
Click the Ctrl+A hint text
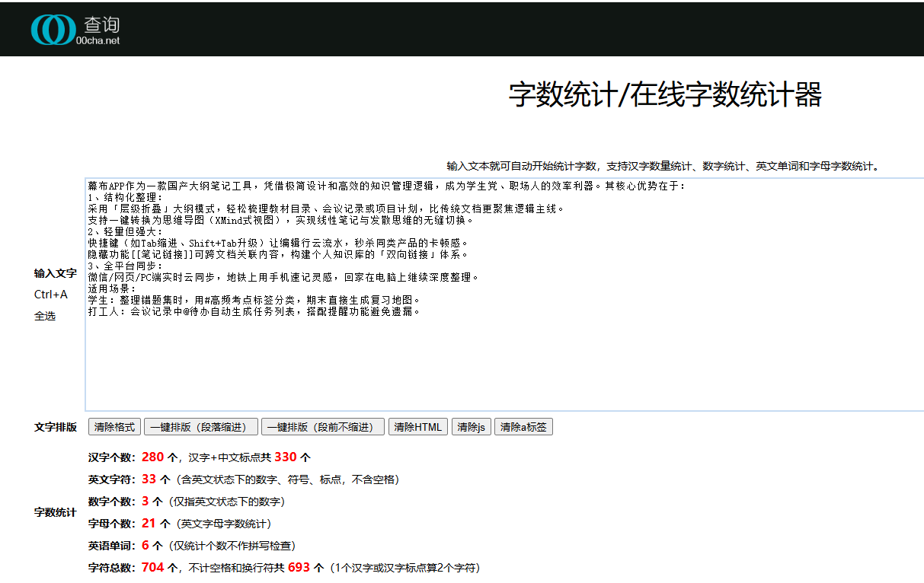point(51,295)
